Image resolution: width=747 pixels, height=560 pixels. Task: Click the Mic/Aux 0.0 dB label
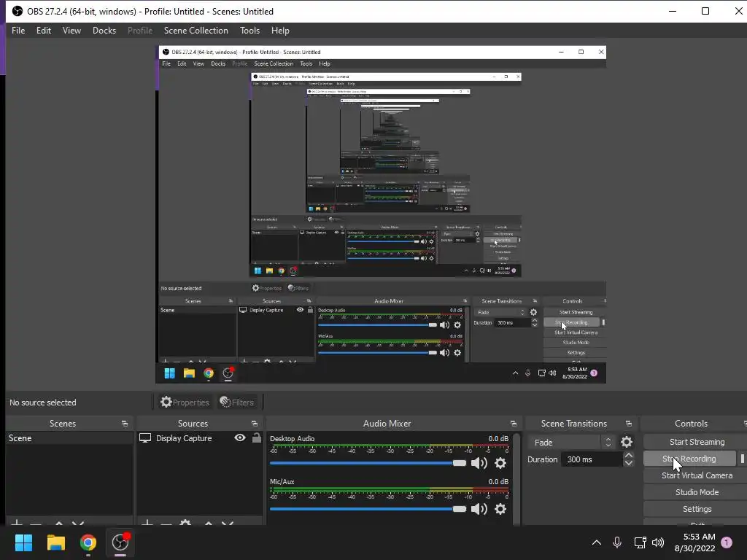[498, 481]
